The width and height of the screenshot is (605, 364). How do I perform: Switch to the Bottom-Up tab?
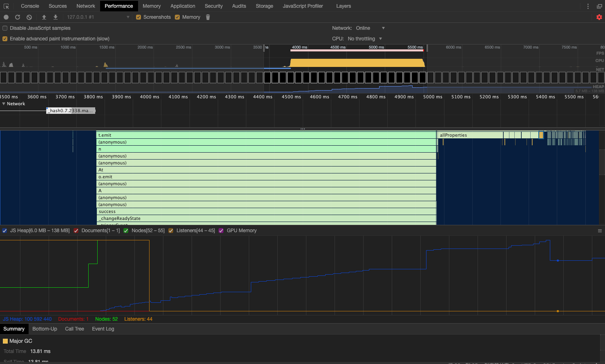pyautogui.click(x=45, y=329)
